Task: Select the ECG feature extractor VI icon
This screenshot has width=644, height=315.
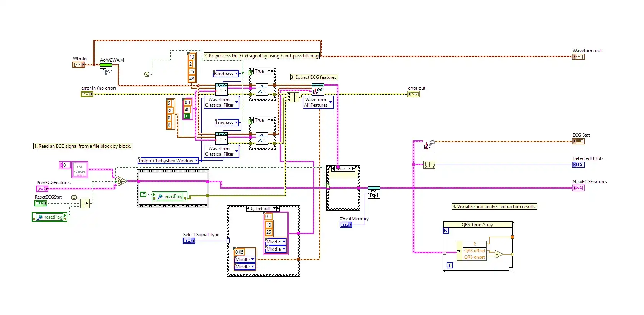Action: click(x=318, y=90)
